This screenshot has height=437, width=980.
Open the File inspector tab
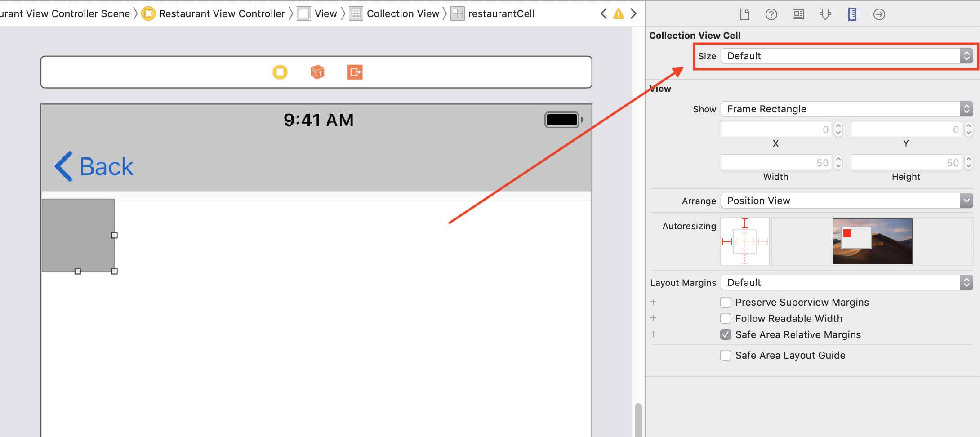[744, 14]
